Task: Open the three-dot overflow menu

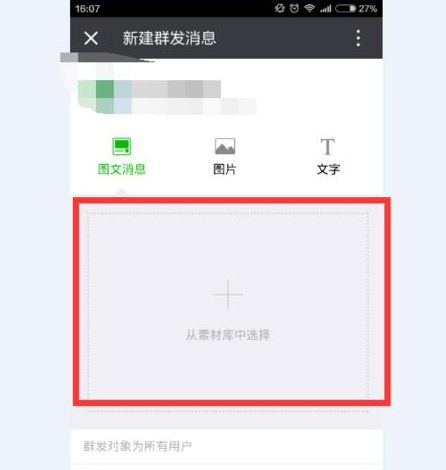Action: 358,38
